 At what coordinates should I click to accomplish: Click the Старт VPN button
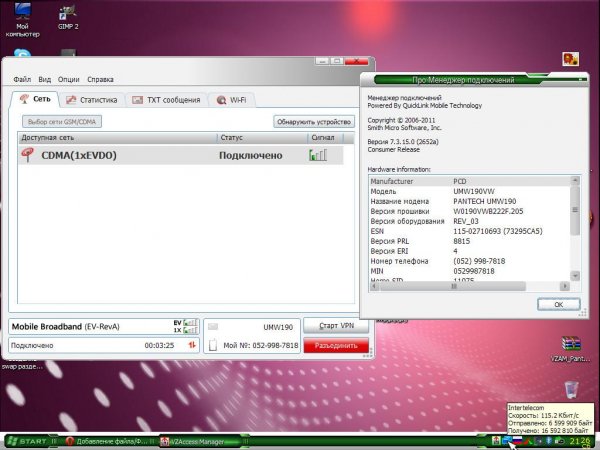coord(336,326)
